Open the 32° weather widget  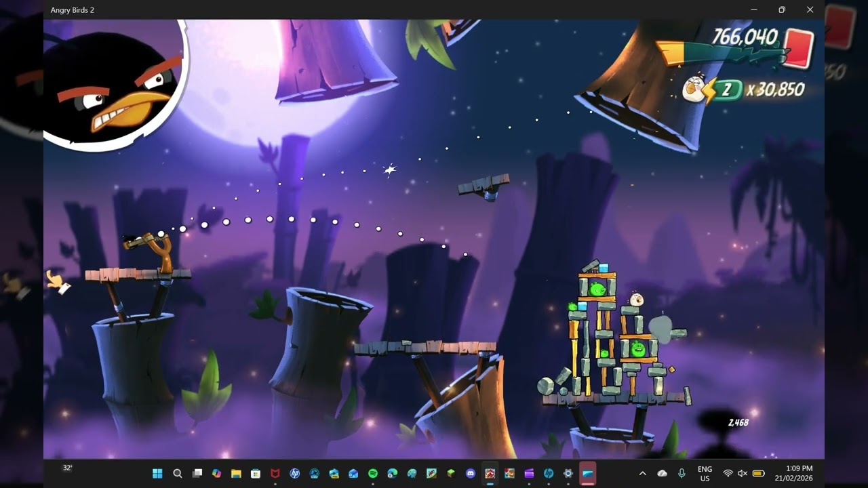[67, 468]
